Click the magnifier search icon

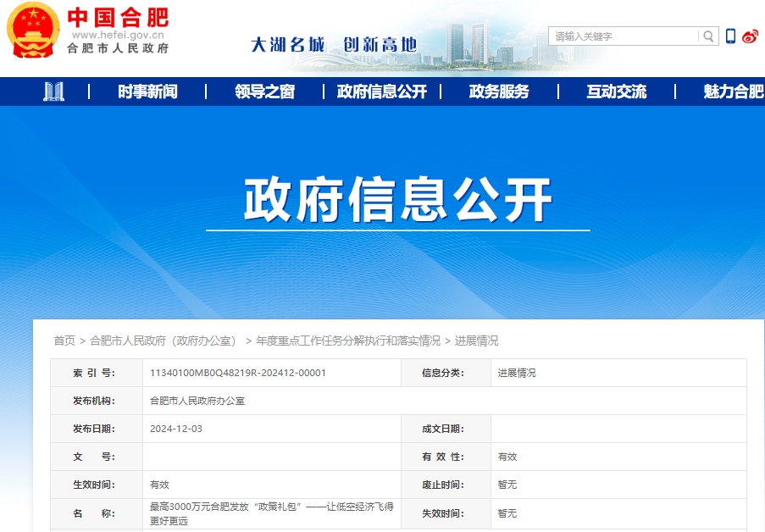(x=708, y=36)
